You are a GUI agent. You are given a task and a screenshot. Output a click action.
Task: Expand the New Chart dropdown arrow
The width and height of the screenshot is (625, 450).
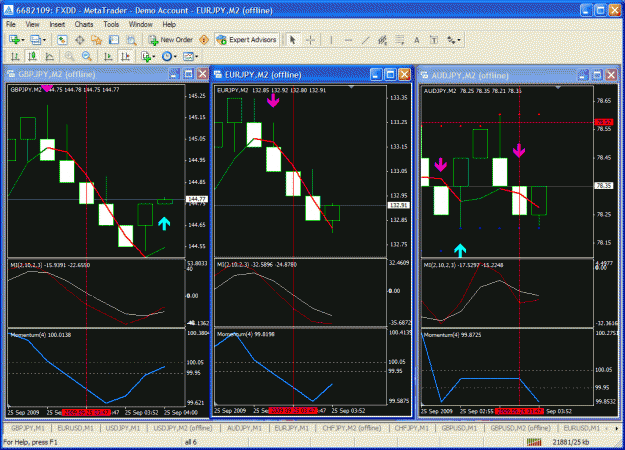click(x=23, y=40)
